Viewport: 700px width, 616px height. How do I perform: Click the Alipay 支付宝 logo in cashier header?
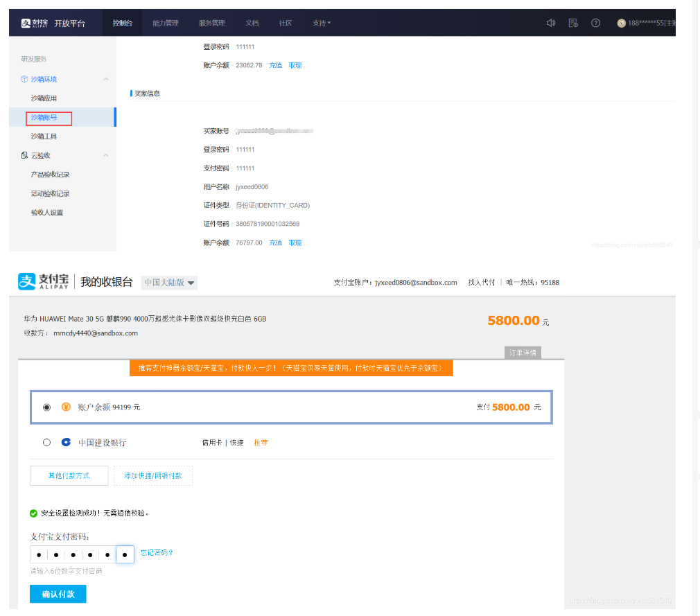[43, 281]
